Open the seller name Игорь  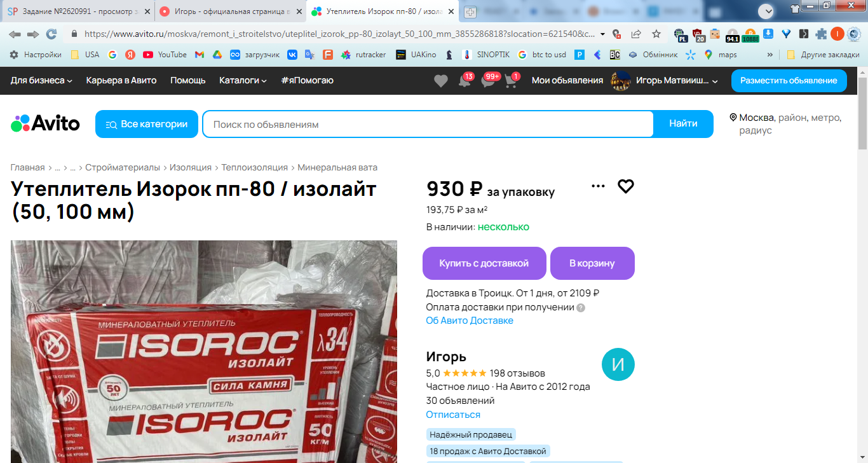click(x=446, y=356)
